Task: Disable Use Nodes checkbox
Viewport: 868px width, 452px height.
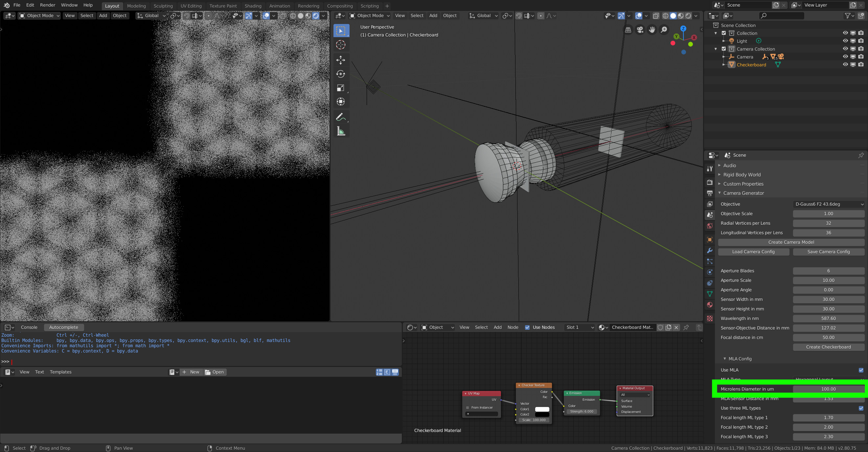Action: [x=527, y=328]
